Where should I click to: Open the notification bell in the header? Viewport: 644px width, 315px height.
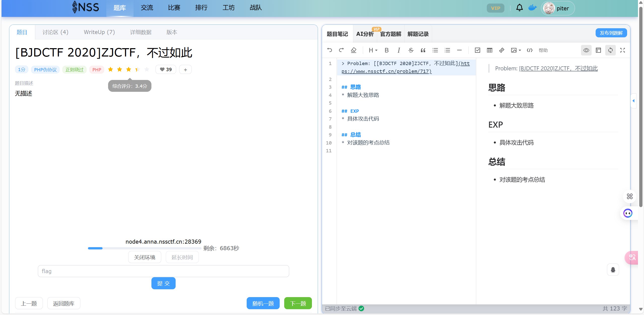click(519, 8)
